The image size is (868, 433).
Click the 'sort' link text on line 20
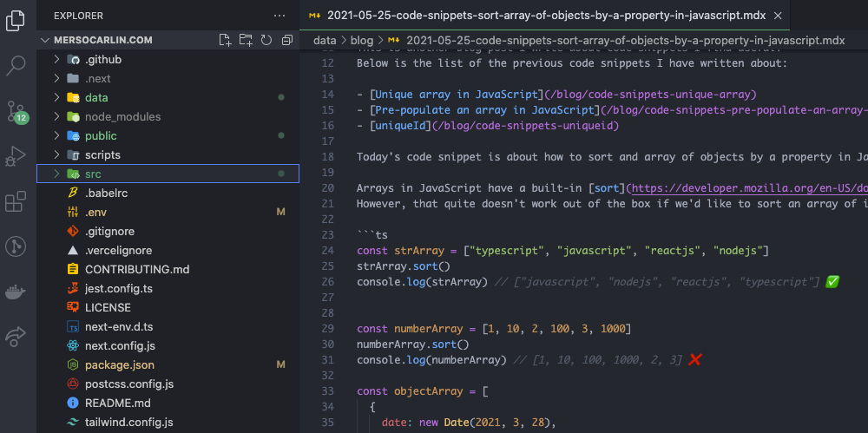608,188
